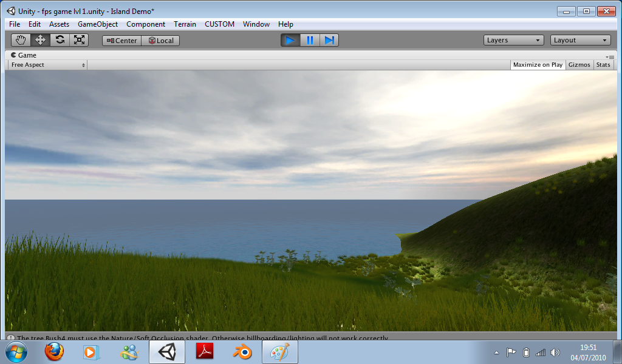
Task: Open the Layers dropdown
Action: coord(513,39)
